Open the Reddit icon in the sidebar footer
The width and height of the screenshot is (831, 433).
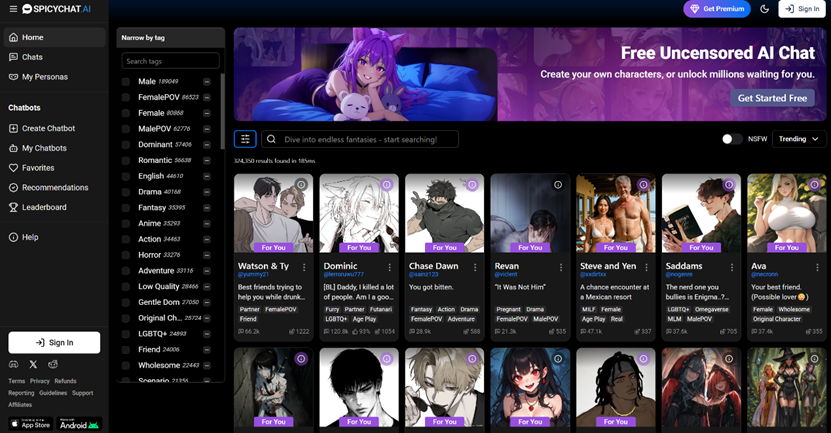tap(53, 365)
